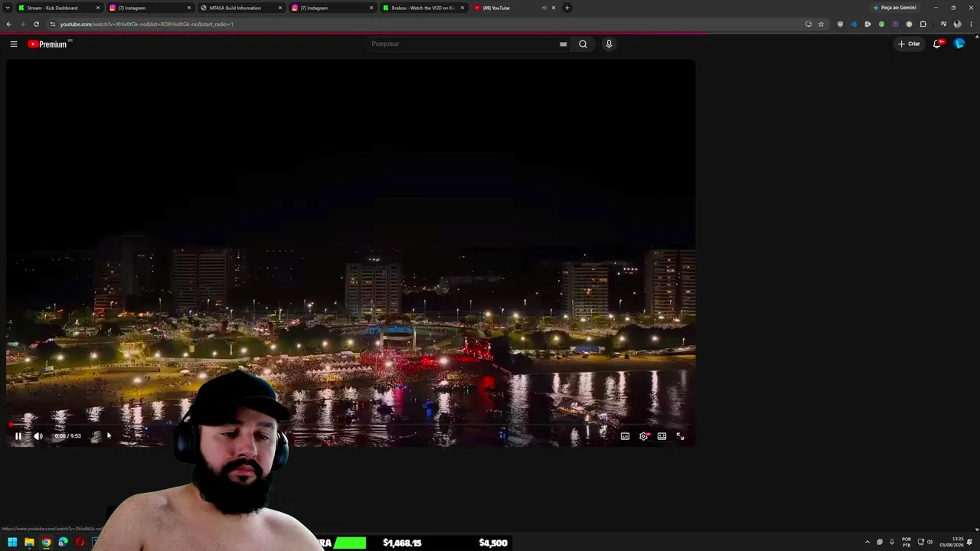
Task: Open Opera from the taskbar
Action: coord(80,543)
